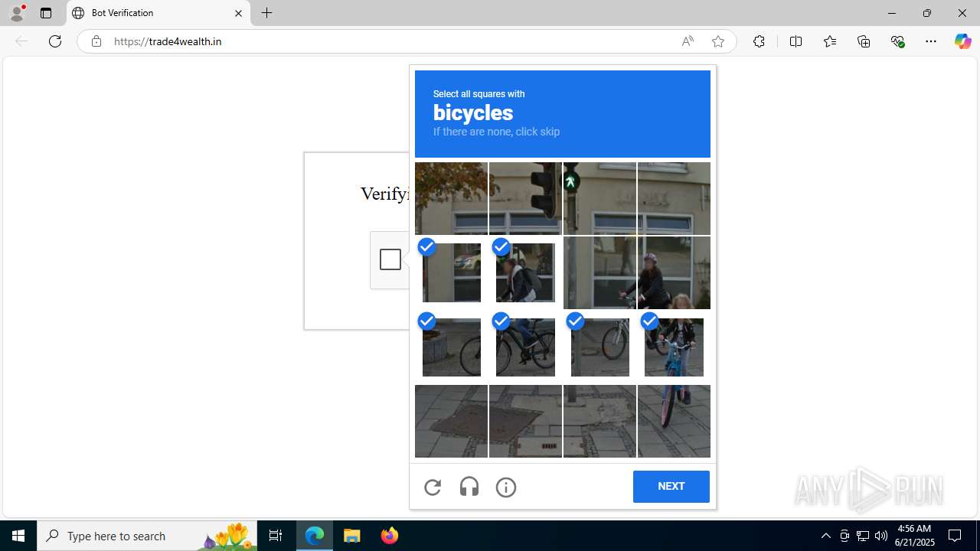Open the volume control tray icon
The height and width of the screenshot is (551, 980).
(x=881, y=536)
